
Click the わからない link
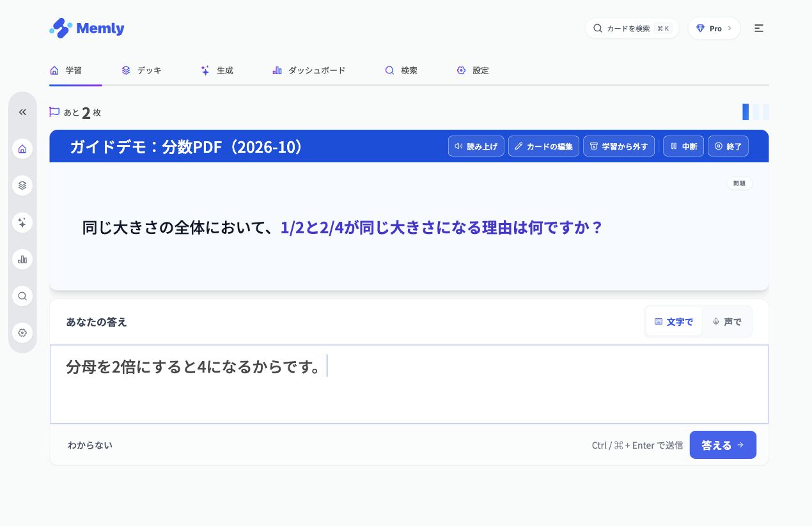point(90,445)
